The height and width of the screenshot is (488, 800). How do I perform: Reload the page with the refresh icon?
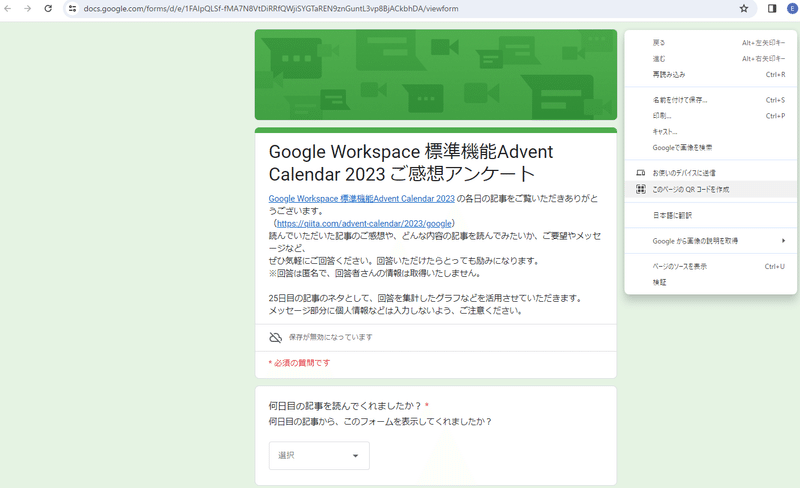click(48, 9)
